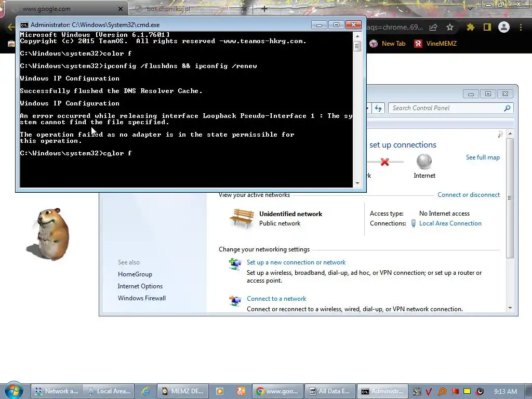Click the orange magnifier tray icon
The image size is (532, 399).
click(442, 392)
